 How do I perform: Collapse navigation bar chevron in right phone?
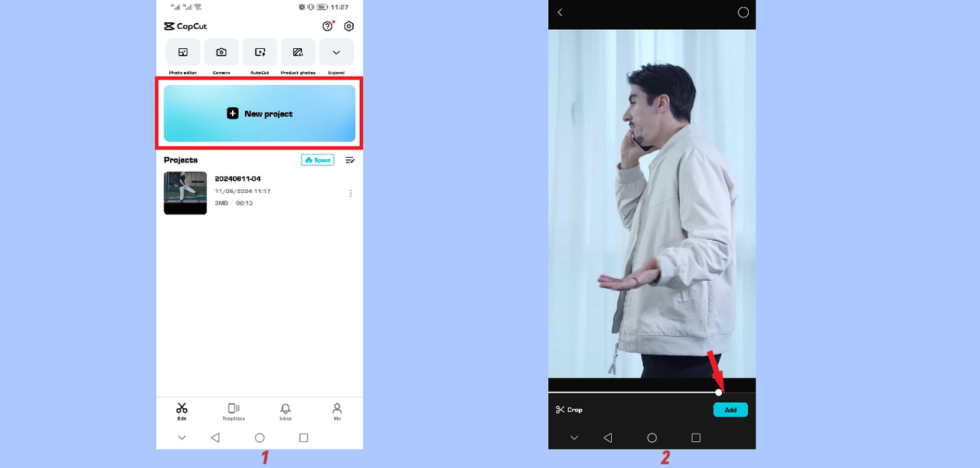pos(574,437)
